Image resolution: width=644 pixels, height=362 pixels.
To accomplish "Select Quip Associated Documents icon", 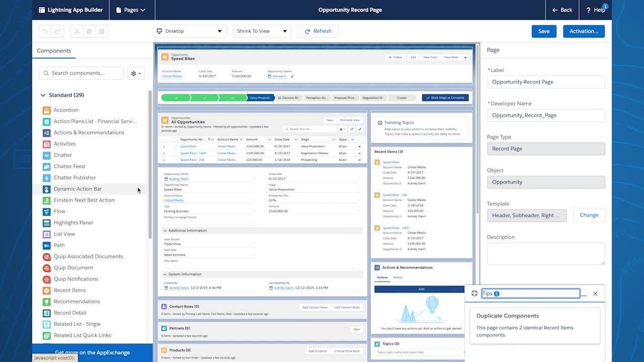I will click(x=46, y=256).
